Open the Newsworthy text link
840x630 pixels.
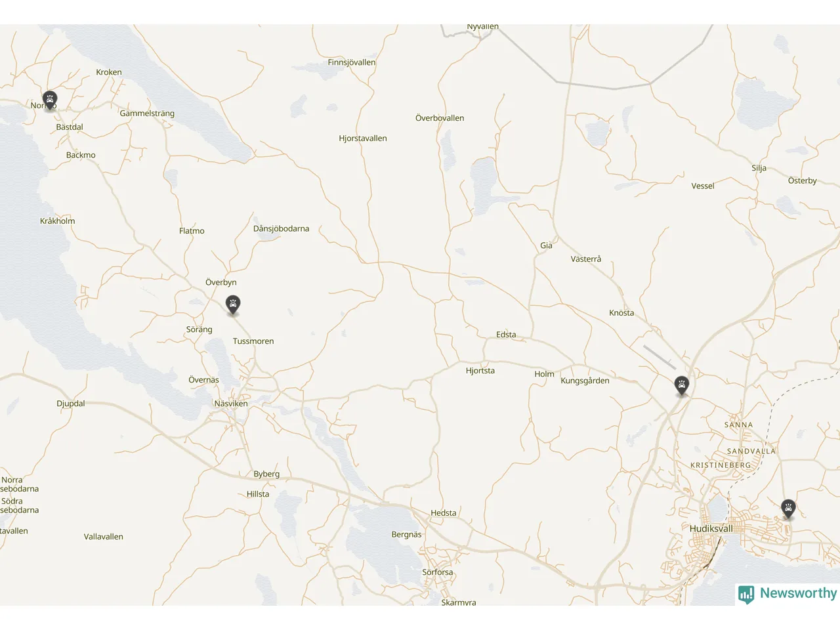click(x=798, y=593)
